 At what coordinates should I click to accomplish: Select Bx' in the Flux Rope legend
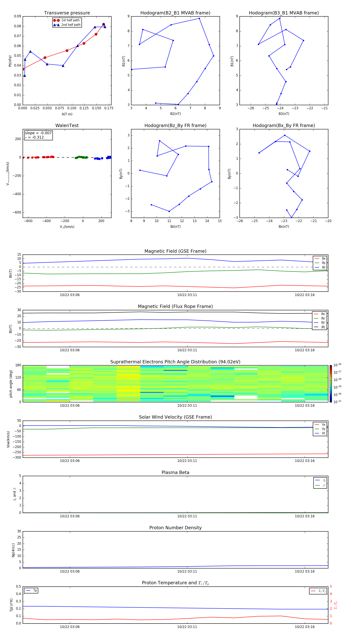pos(320,314)
